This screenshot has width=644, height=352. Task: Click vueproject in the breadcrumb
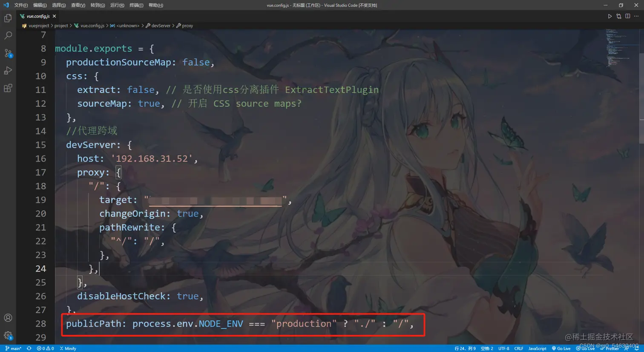click(39, 26)
